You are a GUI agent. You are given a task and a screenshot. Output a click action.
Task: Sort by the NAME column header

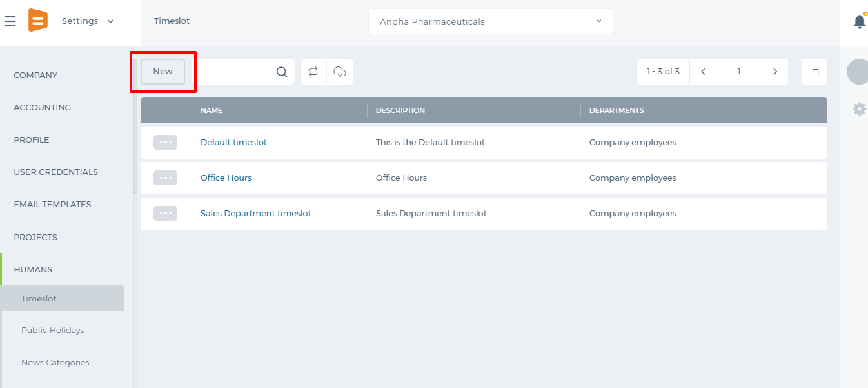pyautogui.click(x=212, y=110)
